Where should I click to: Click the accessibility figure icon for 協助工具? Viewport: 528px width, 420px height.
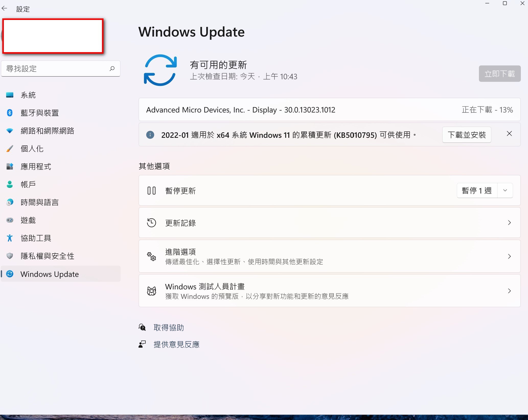click(10, 238)
